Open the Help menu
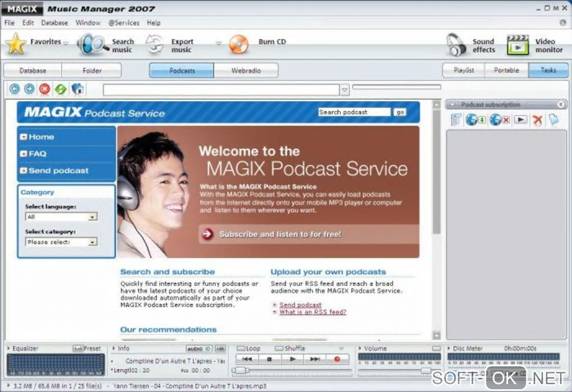 [154, 22]
